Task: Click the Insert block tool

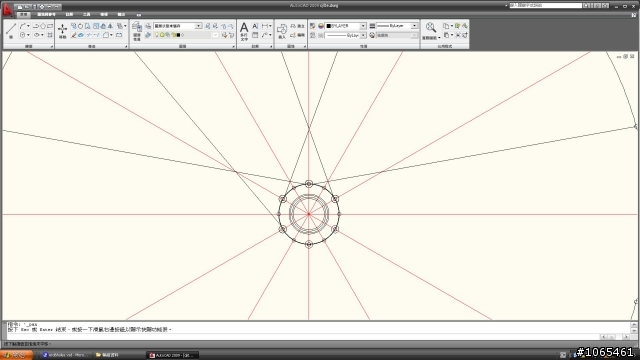Action: [x=282, y=31]
